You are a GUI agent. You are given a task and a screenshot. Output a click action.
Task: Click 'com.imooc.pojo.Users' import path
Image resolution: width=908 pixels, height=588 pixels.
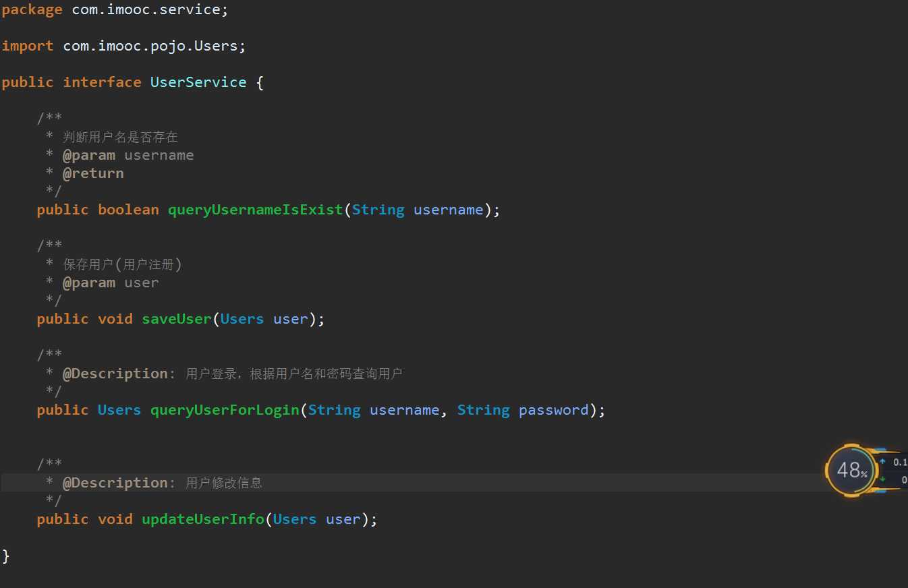[x=150, y=46]
